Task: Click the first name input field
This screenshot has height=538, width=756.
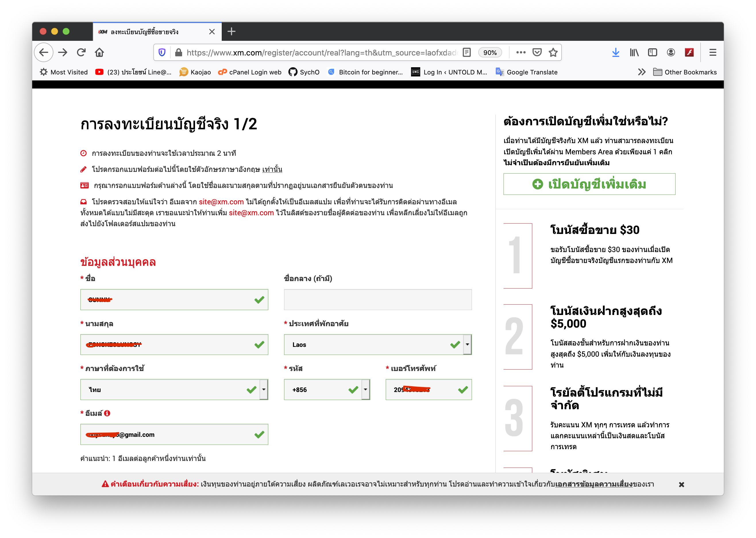Action: click(x=174, y=299)
